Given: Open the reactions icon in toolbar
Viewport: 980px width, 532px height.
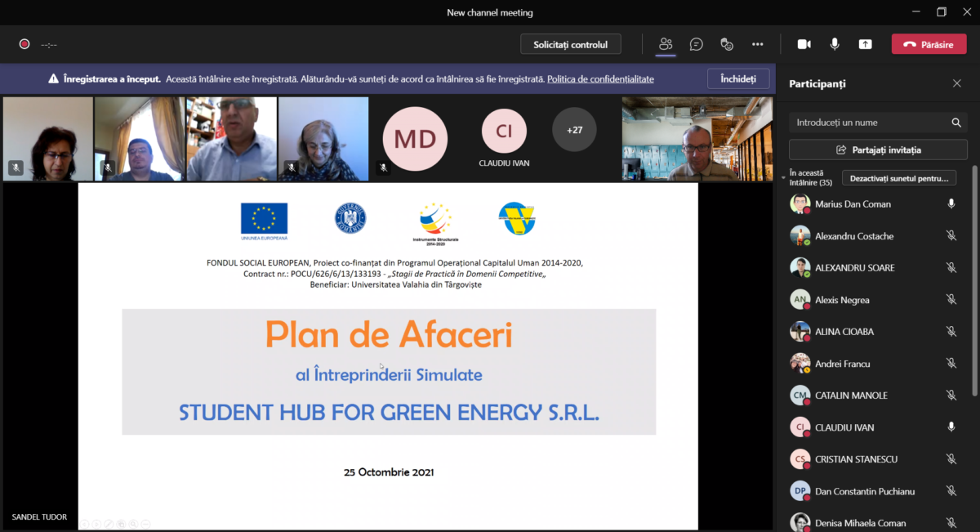Looking at the screenshot, I should [x=726, y=44].
